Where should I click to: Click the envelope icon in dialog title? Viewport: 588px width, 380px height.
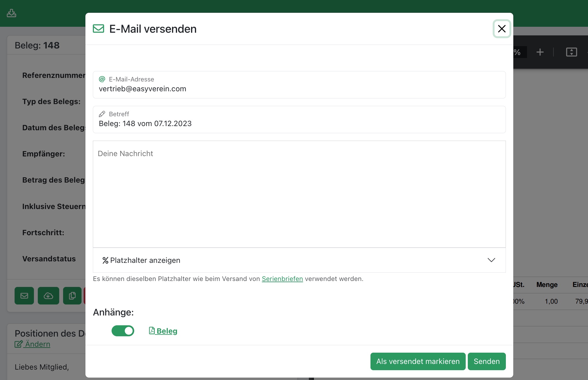[x=98, y=29]
